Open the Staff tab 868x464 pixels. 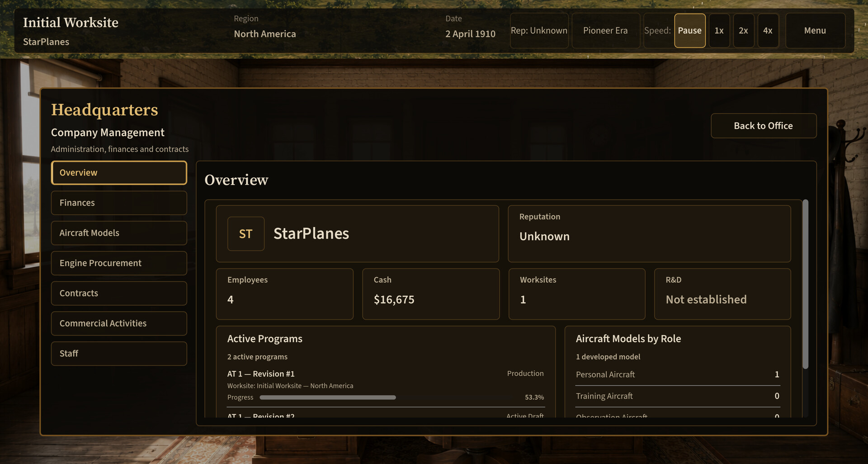pos(119,354)
